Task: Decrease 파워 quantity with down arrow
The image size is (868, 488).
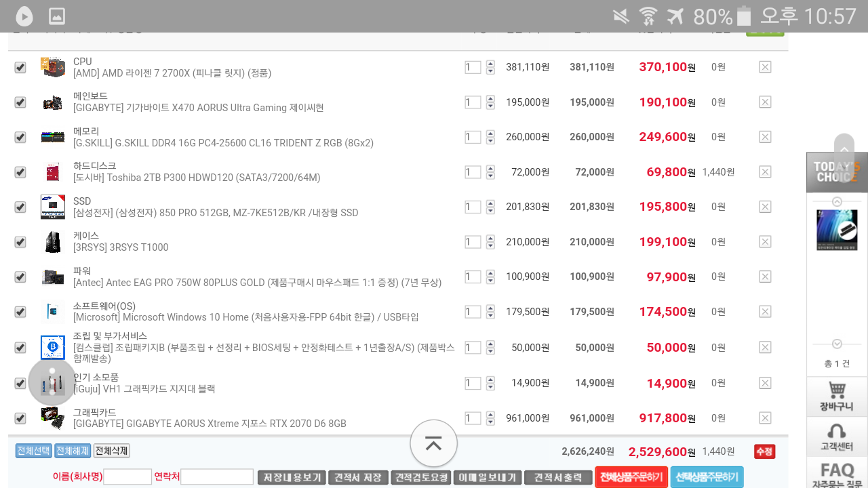Action: pos(490,281)
